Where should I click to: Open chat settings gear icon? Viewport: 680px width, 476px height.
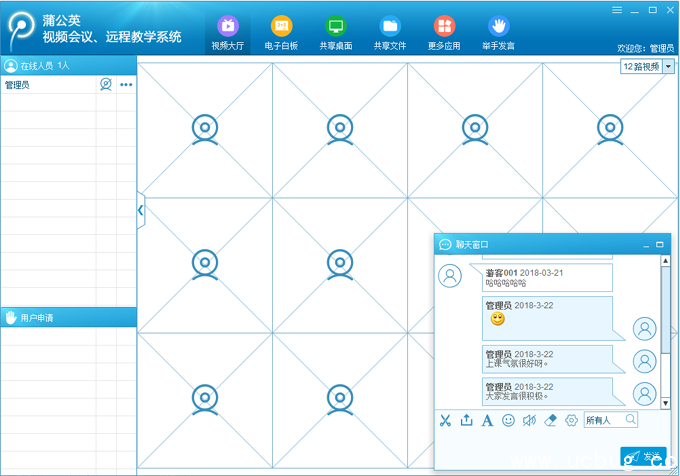pos(571,420)
